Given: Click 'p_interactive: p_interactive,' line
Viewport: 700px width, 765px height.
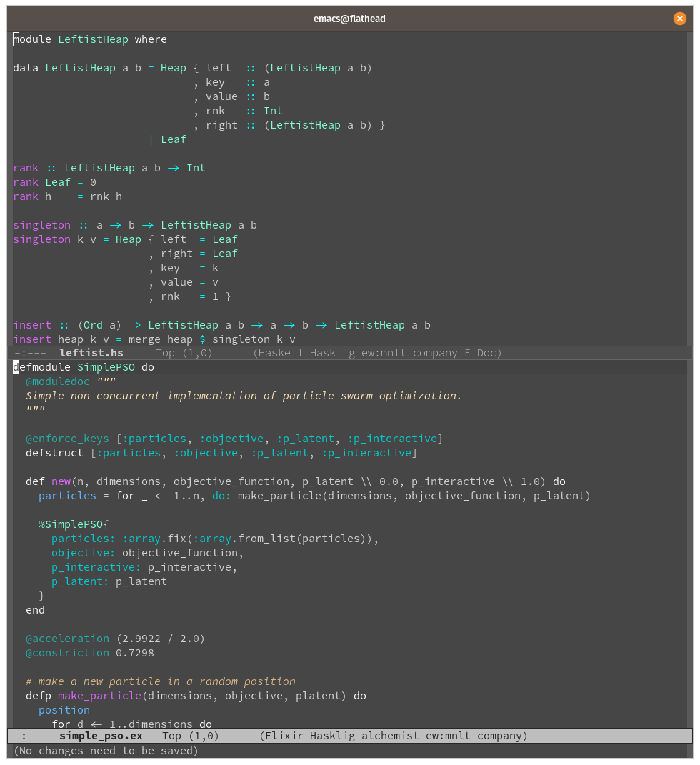Looking at the screenshot, I should tap(144, 567).
